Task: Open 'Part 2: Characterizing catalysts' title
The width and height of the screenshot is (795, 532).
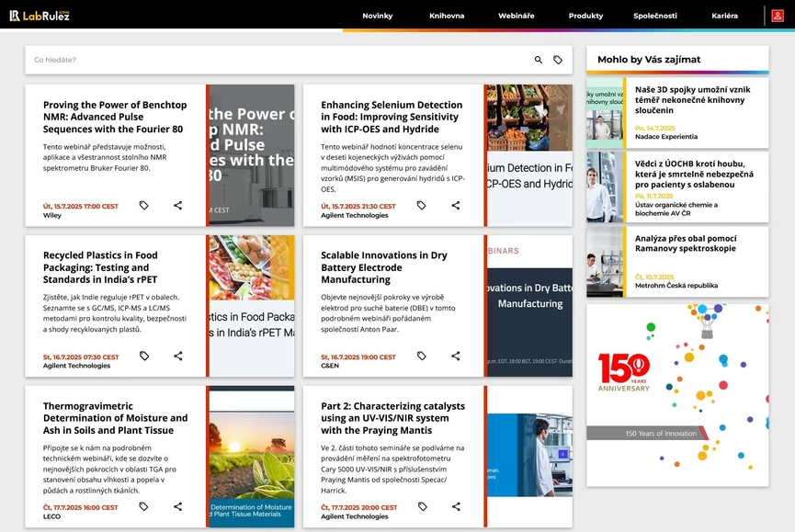Action: click(x=393, y=418)
